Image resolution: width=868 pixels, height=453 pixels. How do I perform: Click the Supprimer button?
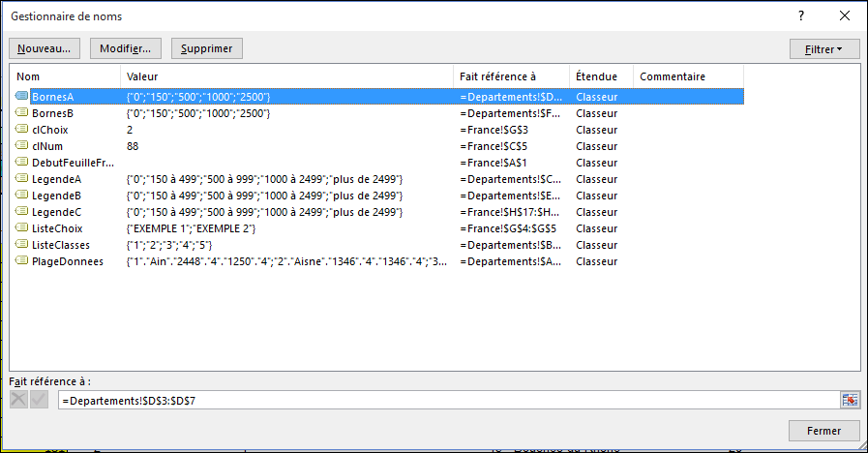click(206, 48)
